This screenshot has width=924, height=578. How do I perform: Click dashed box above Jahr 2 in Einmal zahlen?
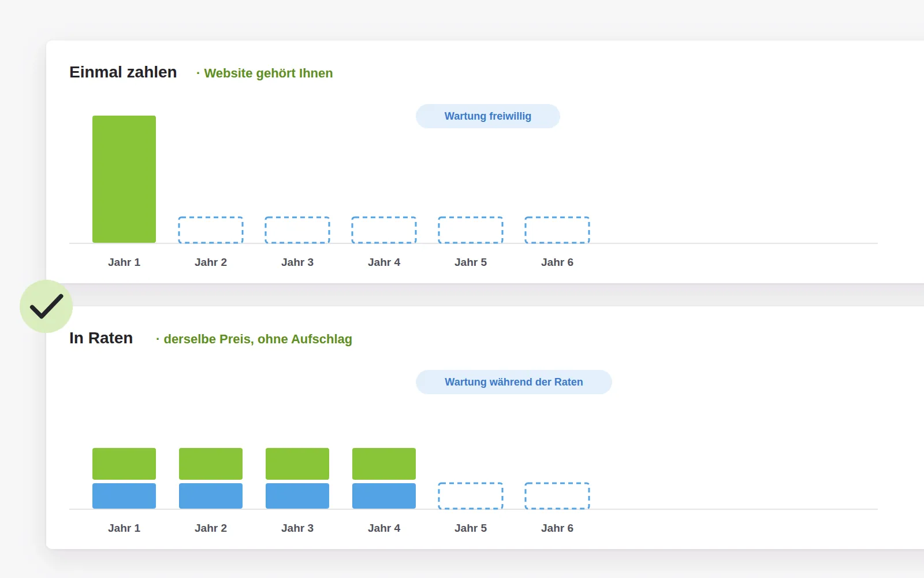211,230
